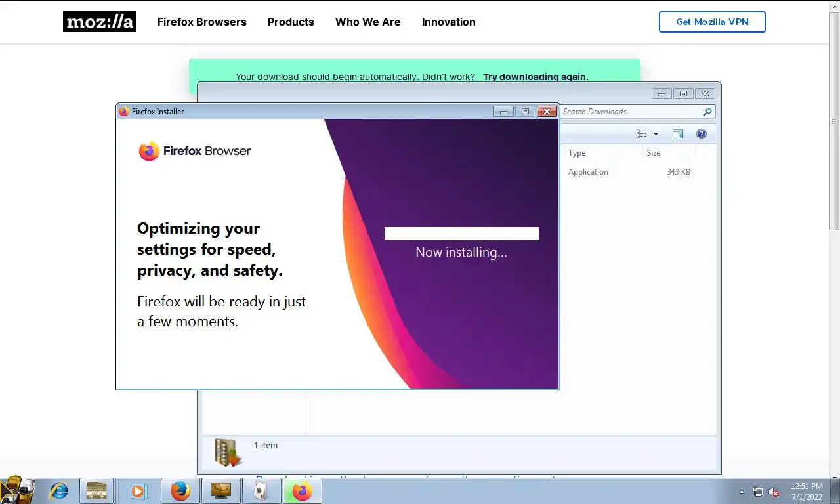The width and height of the screenshot is (840, 504).
Task: Open Explorer help with the question mark
Action: 702,134
